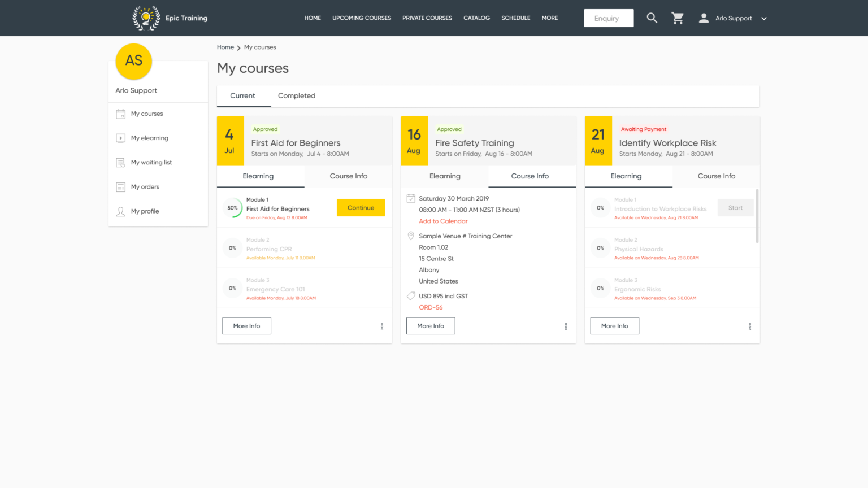Click the location pin beside Sample Venue
This screenshot has width=868, height=488.
click(x=411, y=236)
